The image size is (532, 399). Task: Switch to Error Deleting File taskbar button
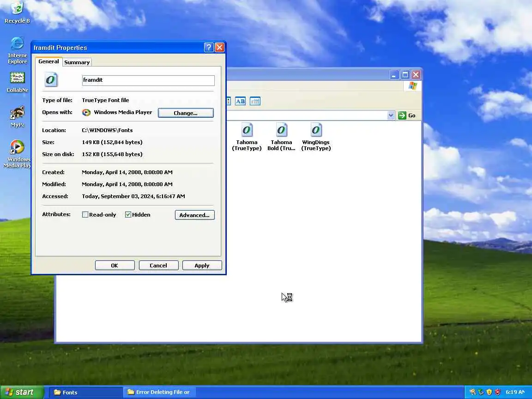coord(159,392)
